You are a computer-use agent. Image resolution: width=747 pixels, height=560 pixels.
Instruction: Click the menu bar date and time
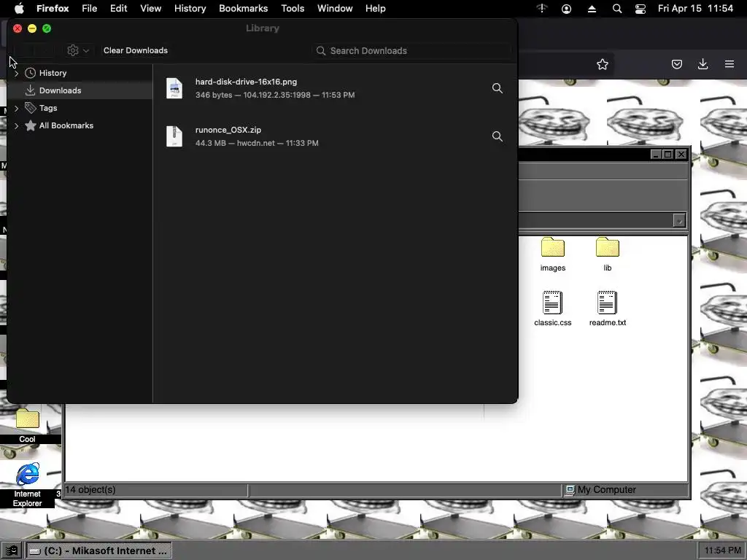click(695, 9)
